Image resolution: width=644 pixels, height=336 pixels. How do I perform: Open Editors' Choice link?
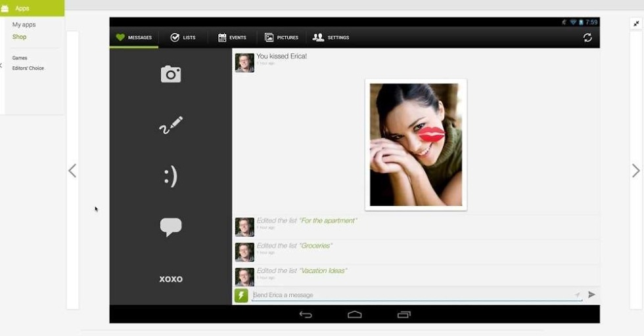[x=28, y=68]
